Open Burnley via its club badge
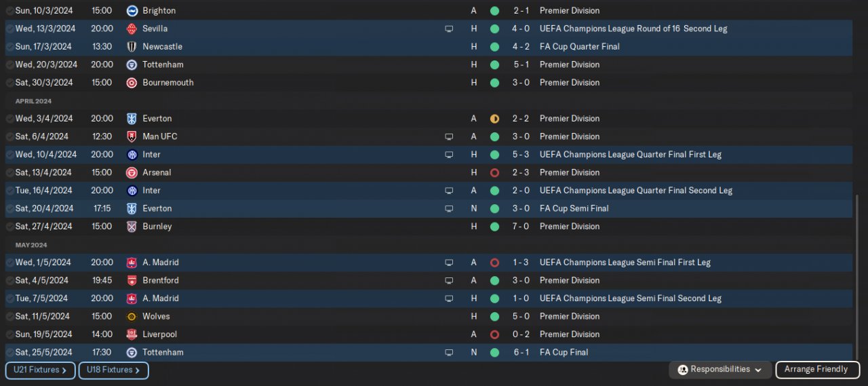The image size is (868, 386). [132, 227]
